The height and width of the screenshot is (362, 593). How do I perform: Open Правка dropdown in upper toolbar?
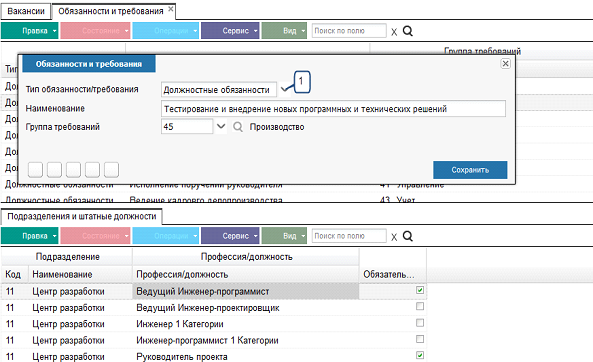(29, 31)
